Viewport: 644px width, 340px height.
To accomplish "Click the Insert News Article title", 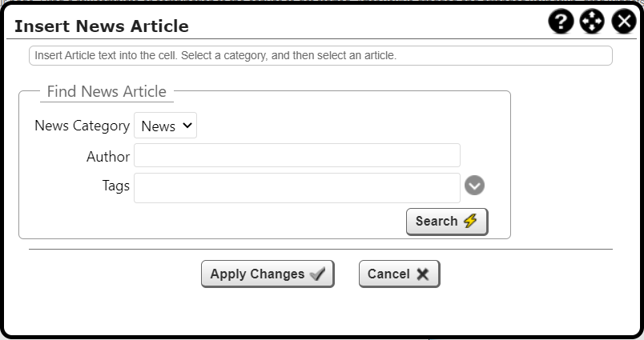I will click(x=102, y=26).
